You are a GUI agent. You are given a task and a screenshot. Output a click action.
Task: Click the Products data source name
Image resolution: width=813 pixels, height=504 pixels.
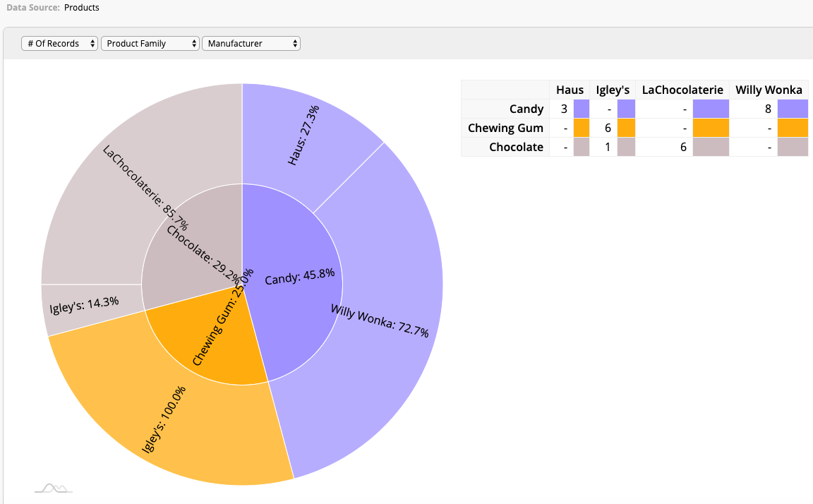click(81, 8)
